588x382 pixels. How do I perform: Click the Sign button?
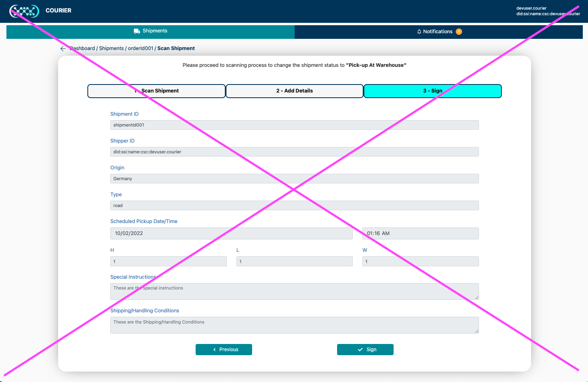[x=365, y=349]
